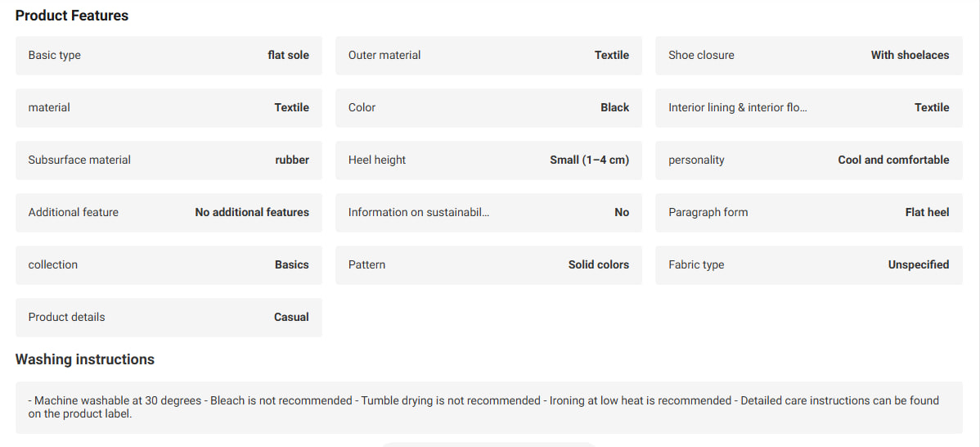Click the No additional features value
The width and height of the screenshot is (980, 447).
pyautogui.click(x=252, y=213)
